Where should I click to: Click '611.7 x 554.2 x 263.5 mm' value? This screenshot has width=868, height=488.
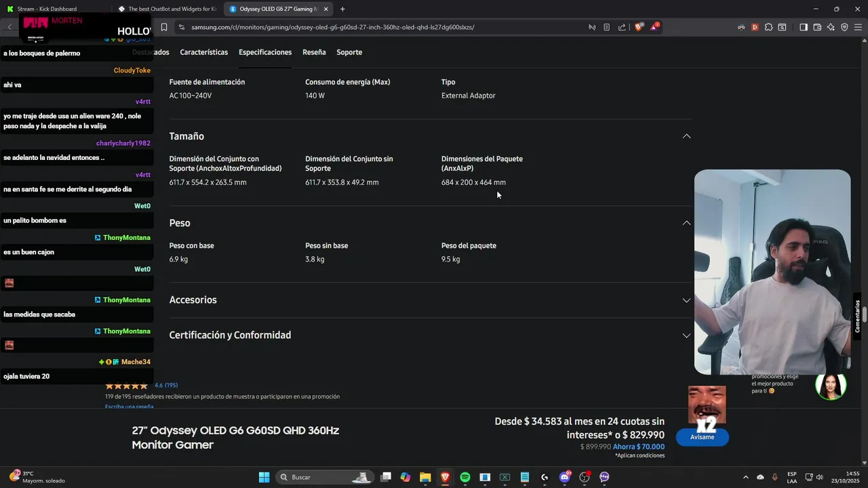pos(208,182)
